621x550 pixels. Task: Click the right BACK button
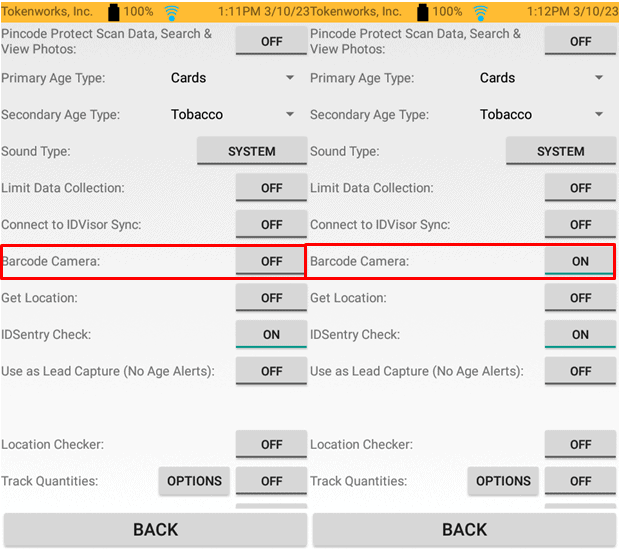464,529
